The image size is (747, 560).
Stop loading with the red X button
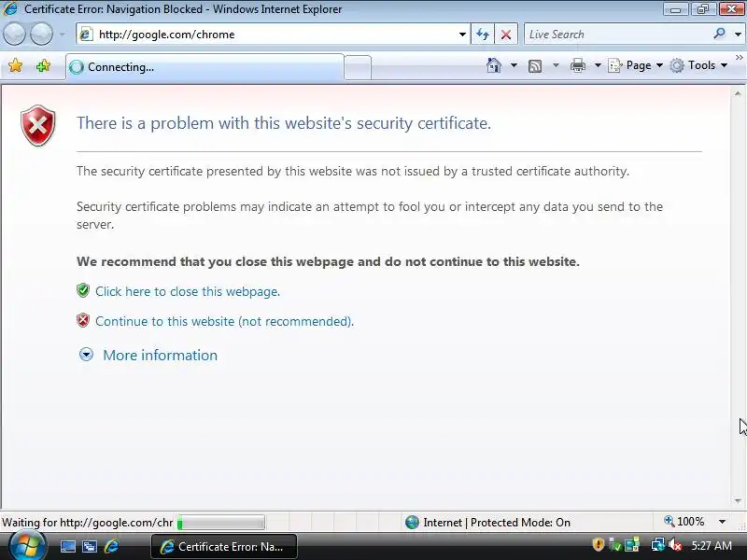click(x=506, y=35)
